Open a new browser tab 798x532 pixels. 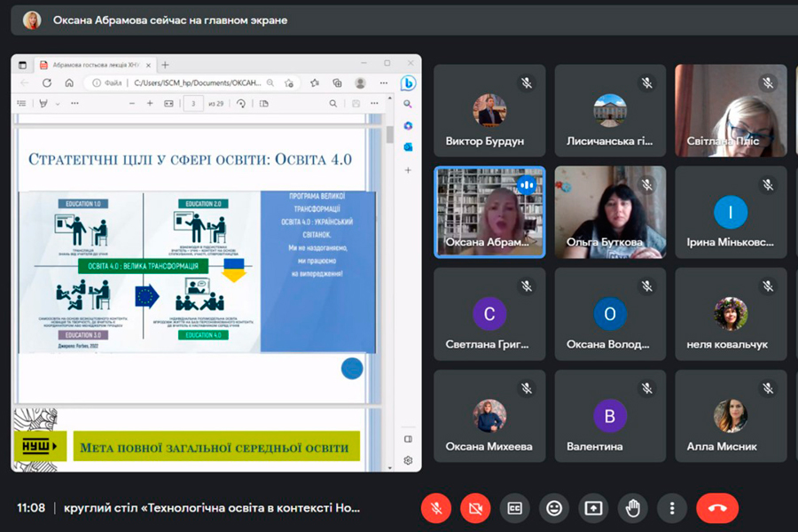[165, 64]
